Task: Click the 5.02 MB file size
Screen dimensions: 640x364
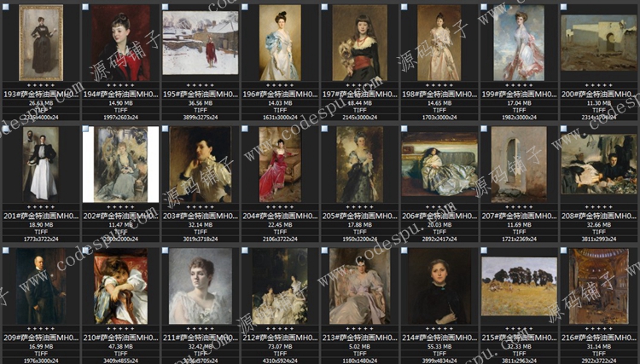Action: [x=359, y=347]
